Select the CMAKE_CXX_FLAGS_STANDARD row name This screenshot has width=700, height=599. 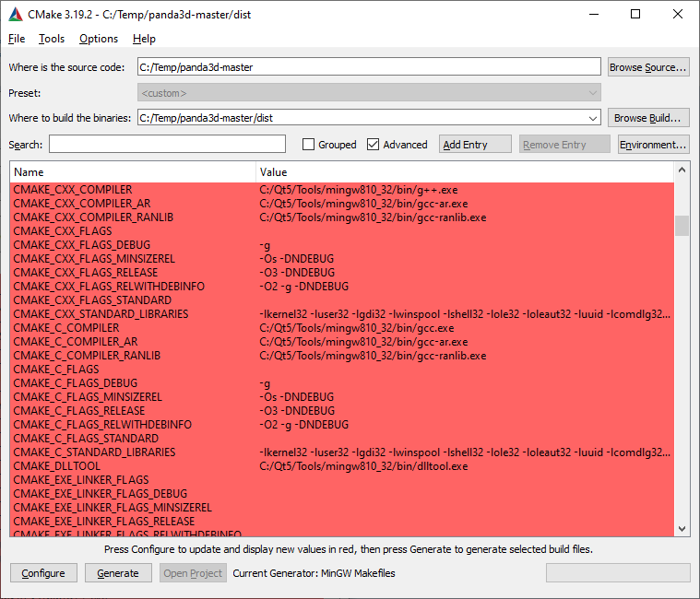click(92, 300)
